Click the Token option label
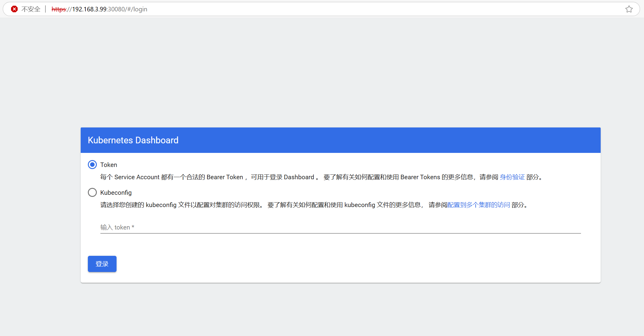 pyautogui.click(x=109, y=165)
